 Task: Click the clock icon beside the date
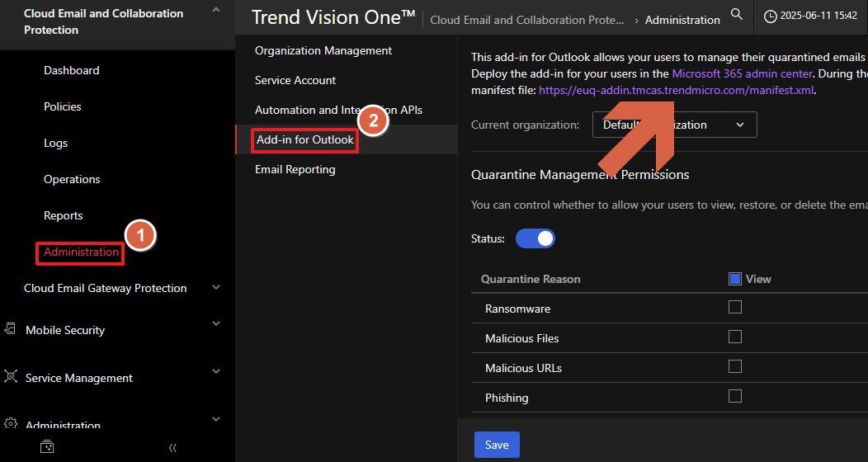(x=771, y=16)
